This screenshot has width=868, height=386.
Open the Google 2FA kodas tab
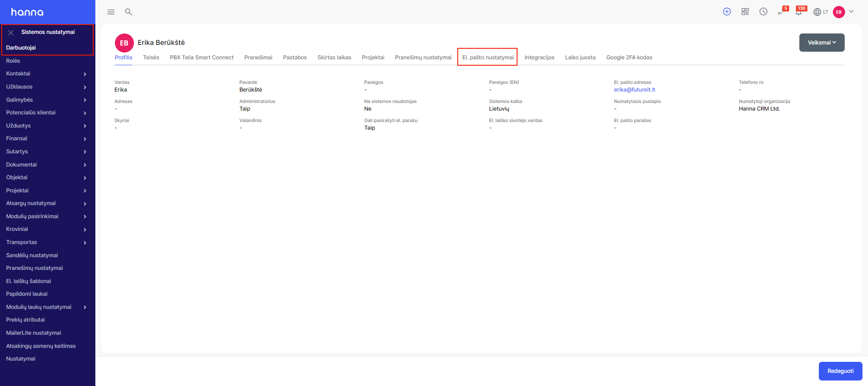629,57
